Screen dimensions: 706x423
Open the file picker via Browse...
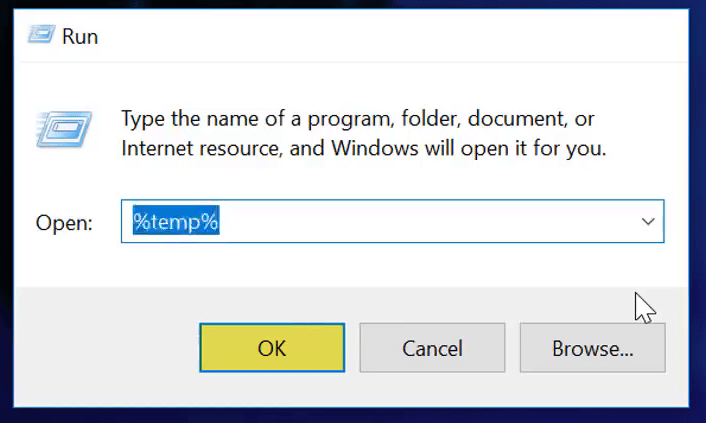pos(593,348)
